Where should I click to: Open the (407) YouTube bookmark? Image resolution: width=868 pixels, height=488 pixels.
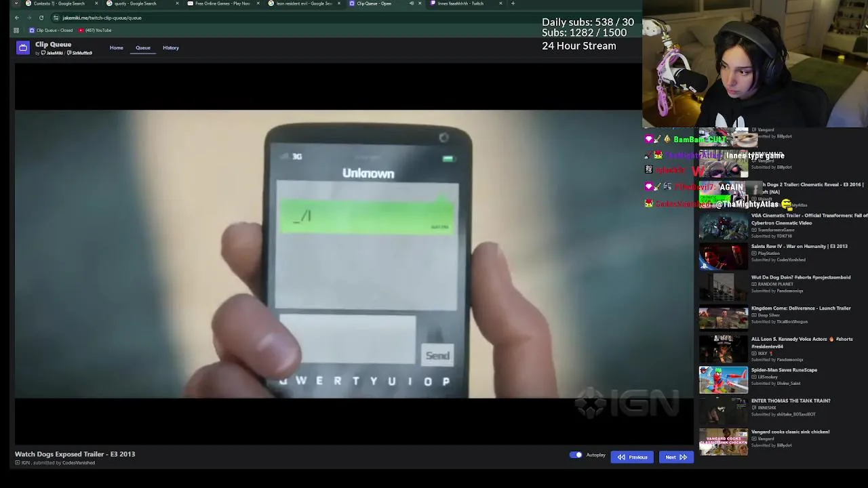(x=95, y=30)
